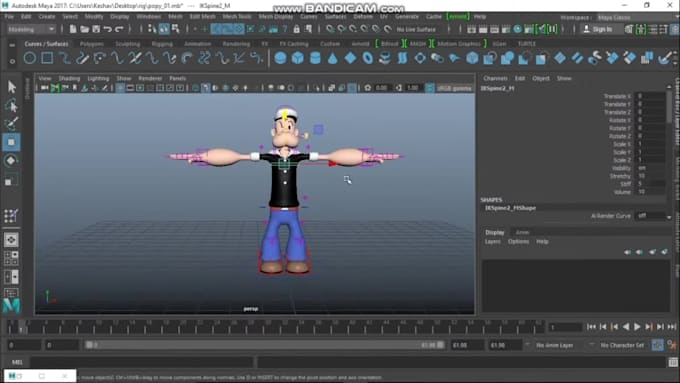Select the NURBS circle shelf icon
The width and height of the screenshot is (680, 383).
pos(29,58)
